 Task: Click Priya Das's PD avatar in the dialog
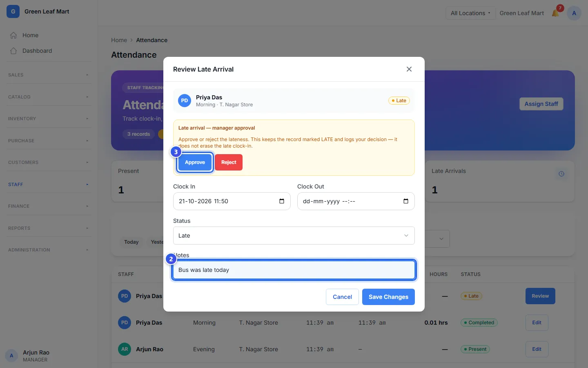(185, 101)
